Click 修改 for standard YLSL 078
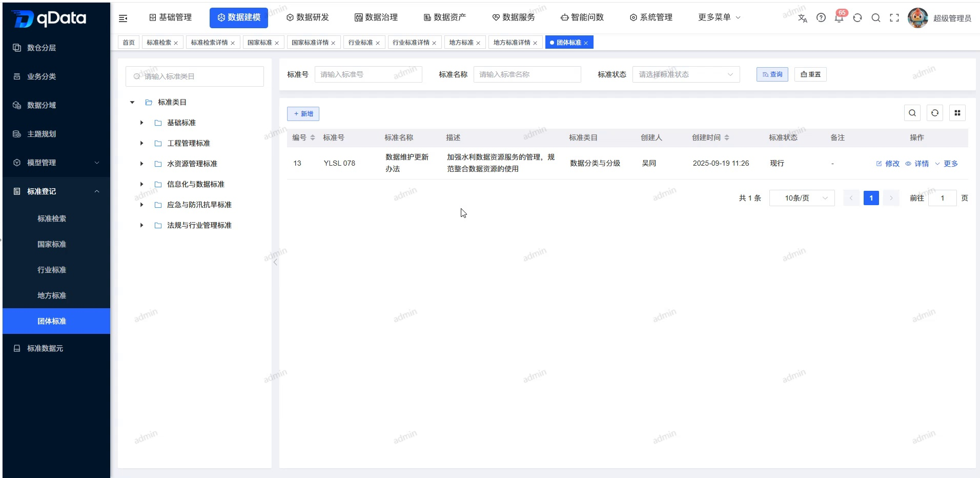This screenshot has width=980, height=478. point(888,164)
